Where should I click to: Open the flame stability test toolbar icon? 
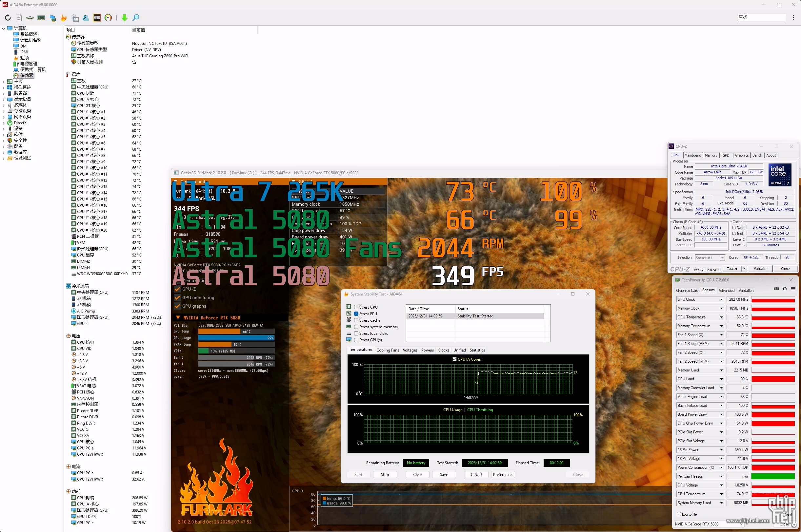click(64, 18)
